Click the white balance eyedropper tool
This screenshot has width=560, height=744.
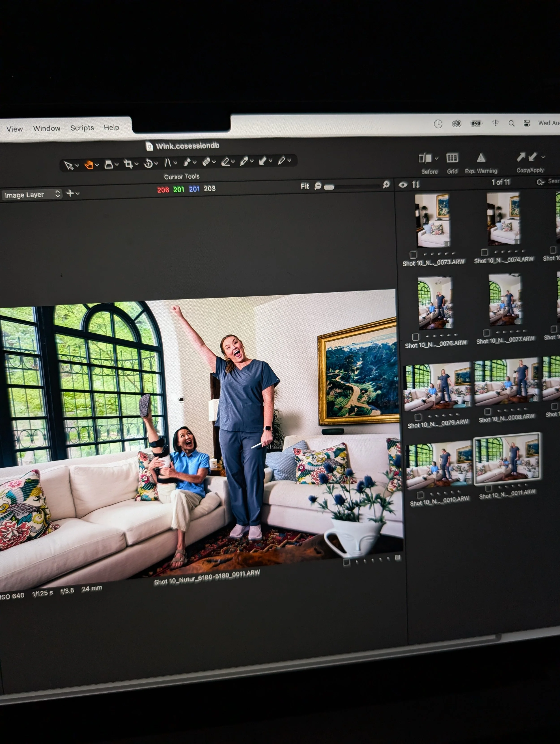pyautogui.click(x=244, y=161)
